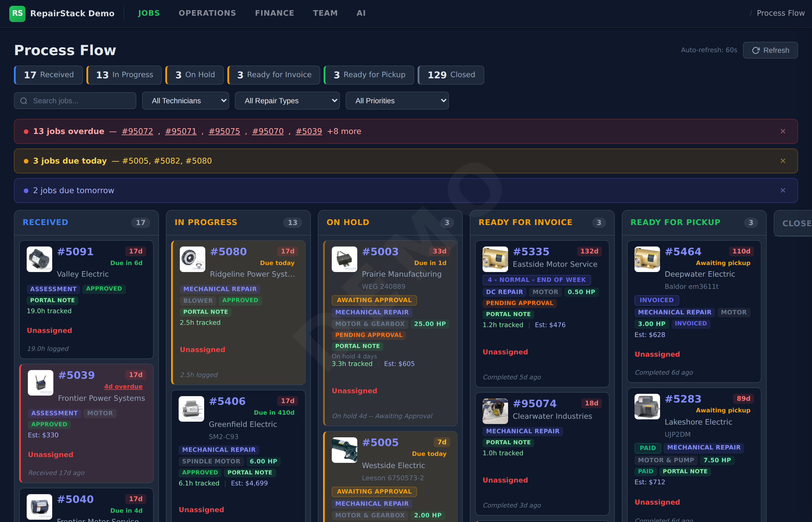Click the AWAITING APPROVAL badge on job #5003
Screen dimensions: 812x522
pyautogui.click(x=374, y=300)
